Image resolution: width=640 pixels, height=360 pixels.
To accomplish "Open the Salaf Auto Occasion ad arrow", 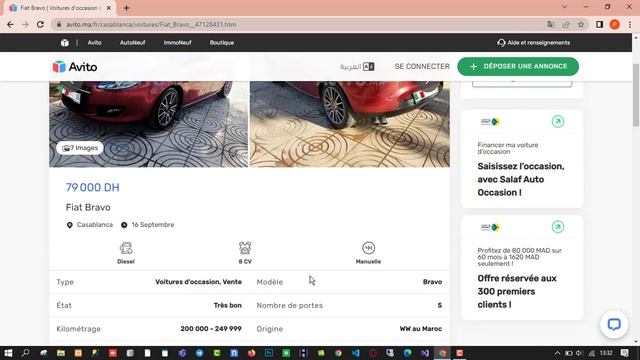I will 558,121.
